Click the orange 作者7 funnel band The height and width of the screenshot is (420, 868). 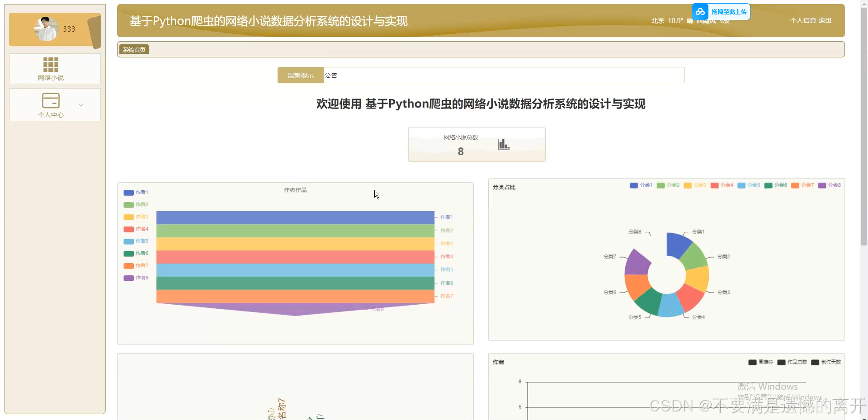click(295, 296)
